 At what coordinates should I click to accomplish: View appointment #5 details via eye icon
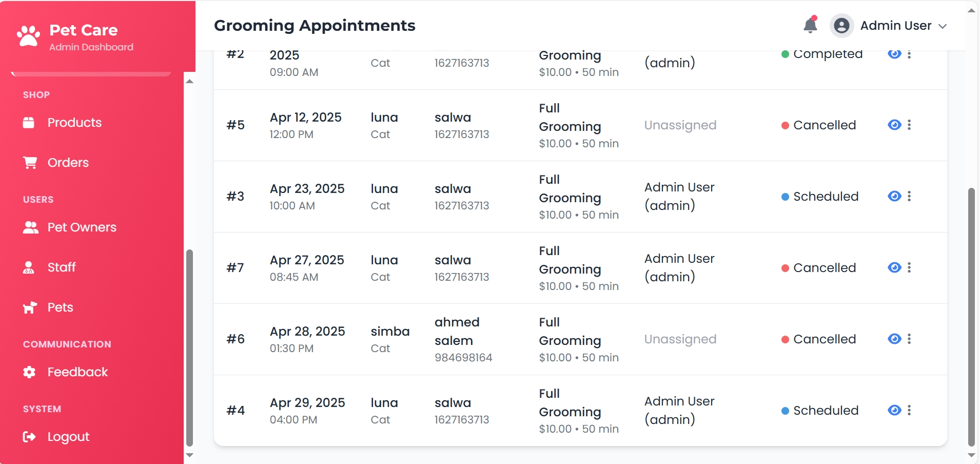894,125
